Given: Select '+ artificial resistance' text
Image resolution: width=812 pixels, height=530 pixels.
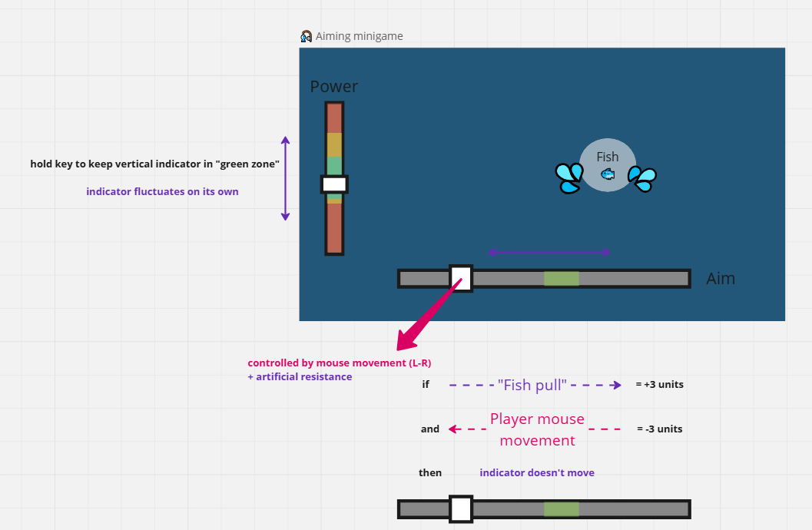Looking at the screenshot, I should click(300, 377).
